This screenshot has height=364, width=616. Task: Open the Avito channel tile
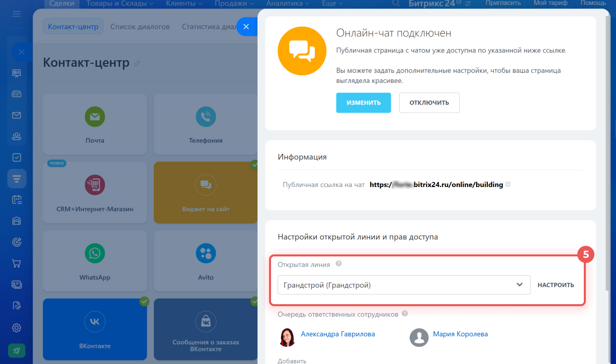206,261
